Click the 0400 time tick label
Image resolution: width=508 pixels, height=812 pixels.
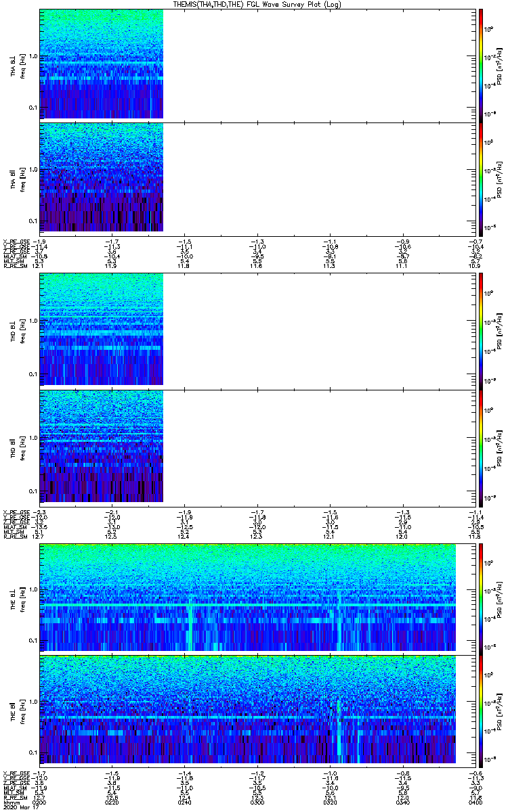tap(477, 803)
